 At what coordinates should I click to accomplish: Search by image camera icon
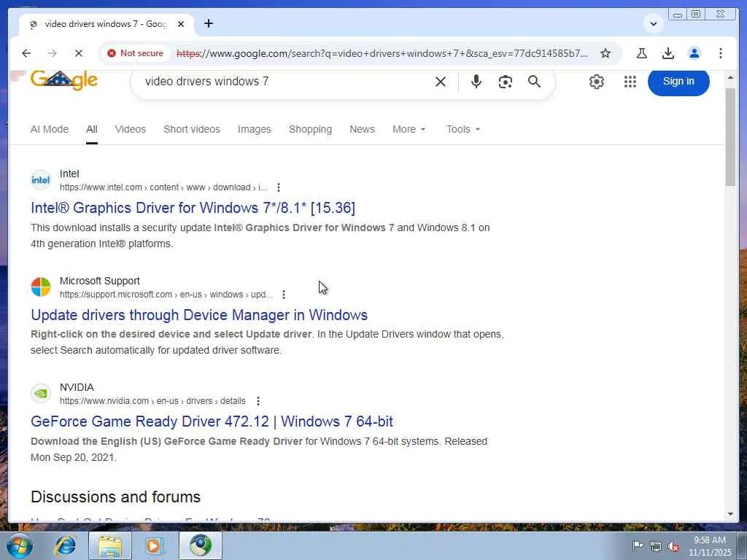[505, 82]
